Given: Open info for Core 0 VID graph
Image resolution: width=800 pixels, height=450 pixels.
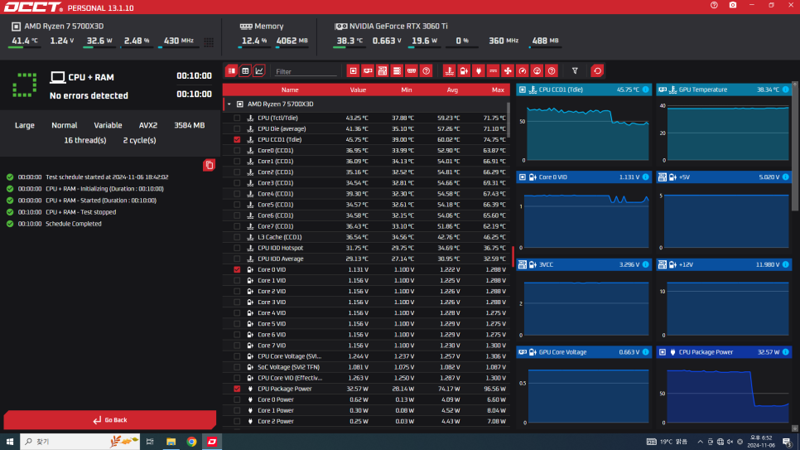Looking at the screenshot, I should [646, 177].
